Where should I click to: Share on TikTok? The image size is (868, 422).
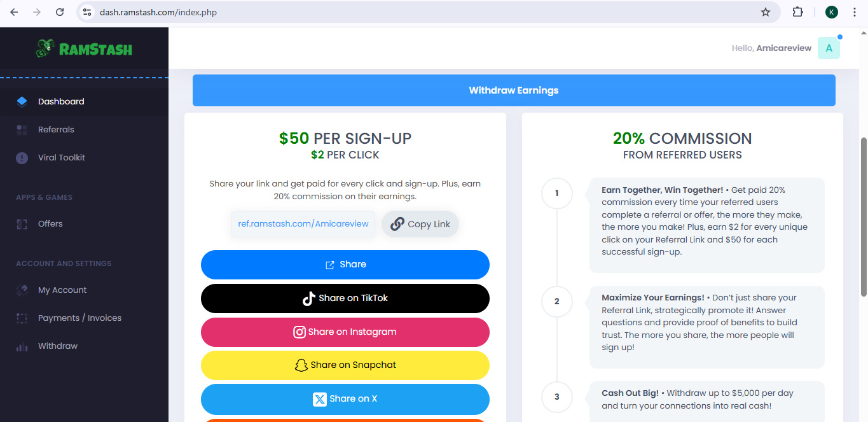coord(345,299)
